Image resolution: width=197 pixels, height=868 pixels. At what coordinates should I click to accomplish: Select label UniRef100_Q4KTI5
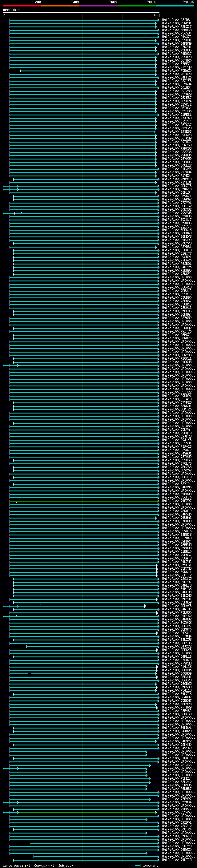tap(177, 860)
